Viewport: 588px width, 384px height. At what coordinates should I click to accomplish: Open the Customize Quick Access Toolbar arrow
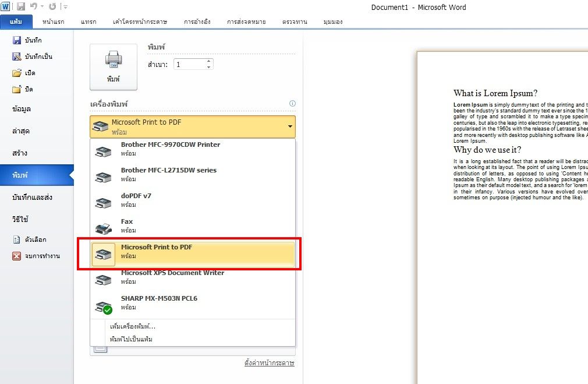point(66,6)
